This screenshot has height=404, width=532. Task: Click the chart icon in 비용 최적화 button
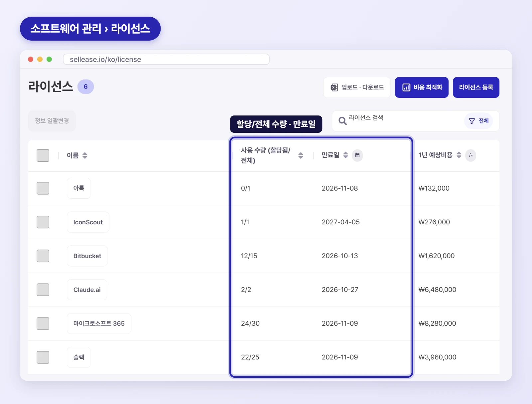(x=406, y=88)
